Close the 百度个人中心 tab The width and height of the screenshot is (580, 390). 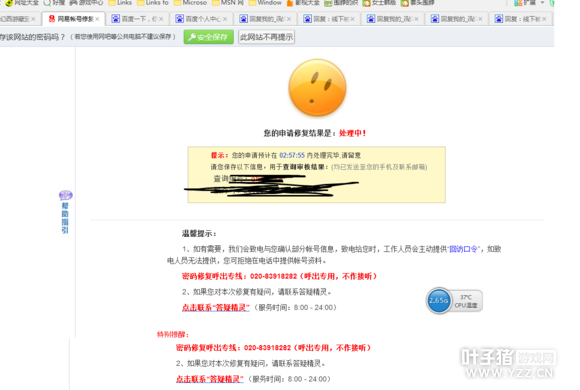(x=225, y=19)
